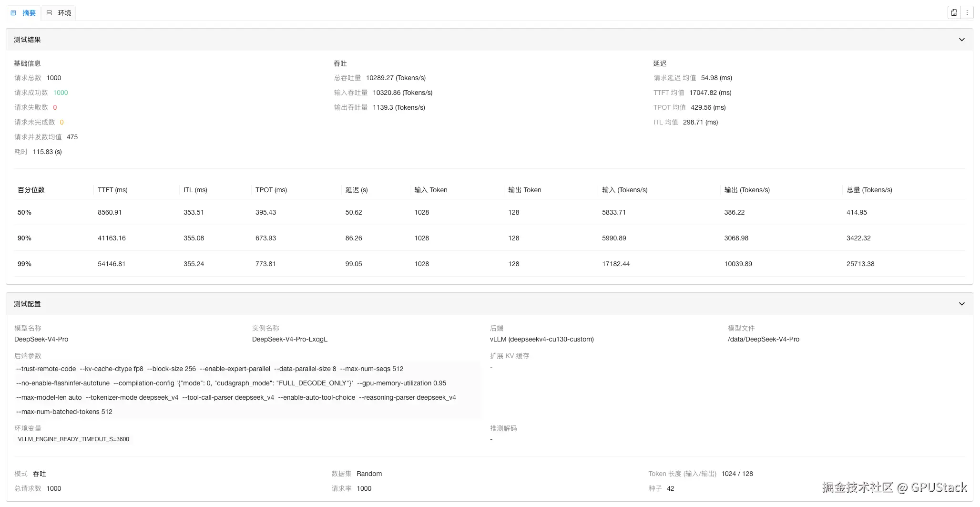Switch to the 环境 environment tab
980x507 pixels.
coord(59,13)
